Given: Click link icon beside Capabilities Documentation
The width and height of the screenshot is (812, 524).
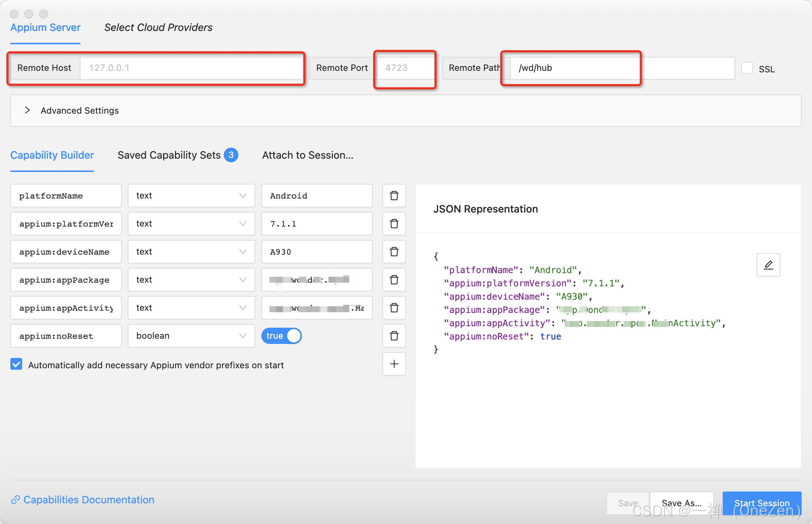Looking at the screenshot, I should pos(15,500).
